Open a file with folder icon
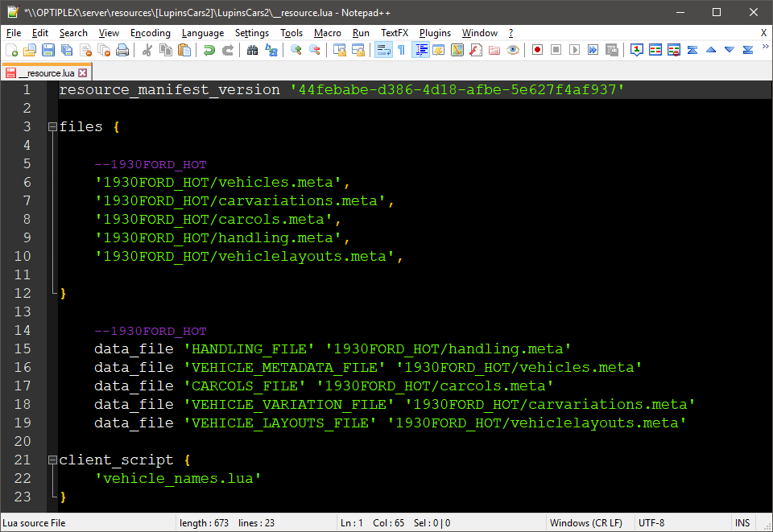Screen dimensions: 773x532 (30, 50)
